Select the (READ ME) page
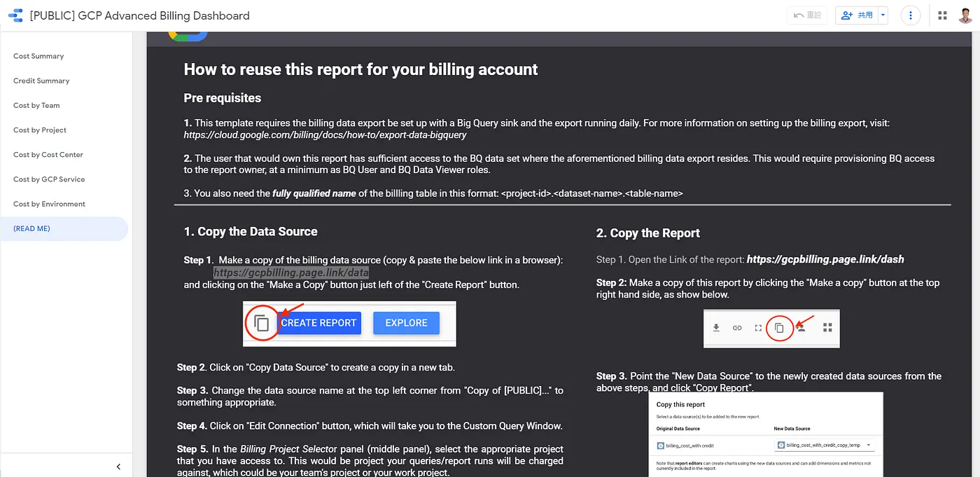Screen dimensions: 980x477 [x=64, y=228]
